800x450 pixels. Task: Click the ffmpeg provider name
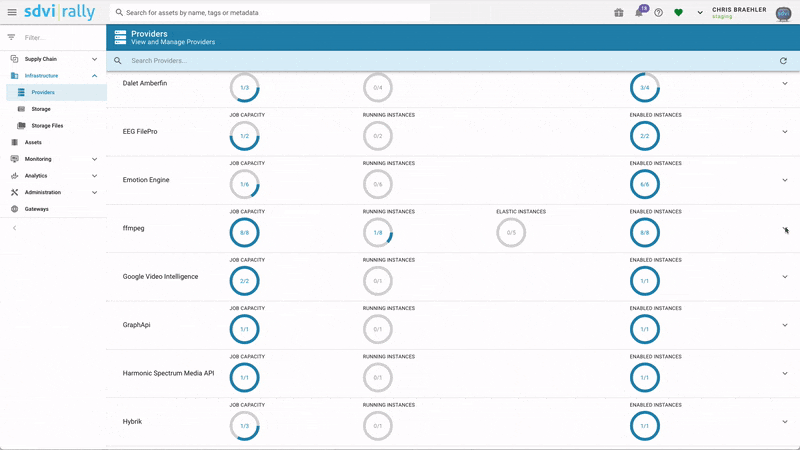pos(133,228)
